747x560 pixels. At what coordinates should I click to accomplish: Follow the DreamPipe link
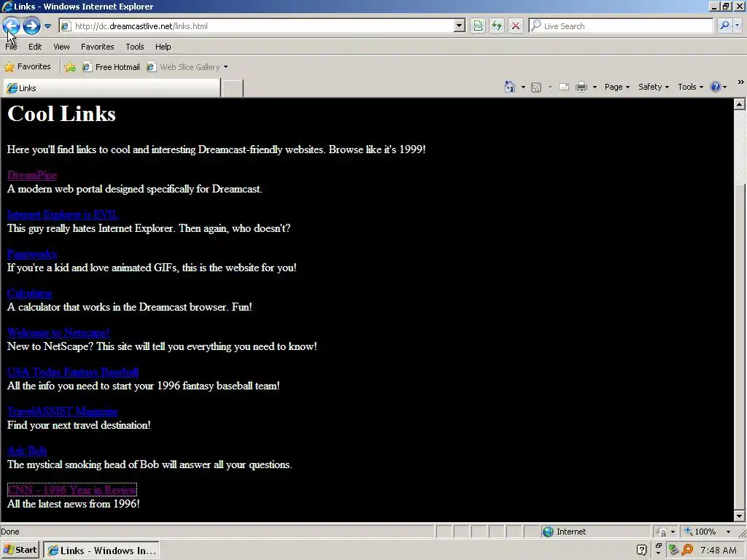32,175
